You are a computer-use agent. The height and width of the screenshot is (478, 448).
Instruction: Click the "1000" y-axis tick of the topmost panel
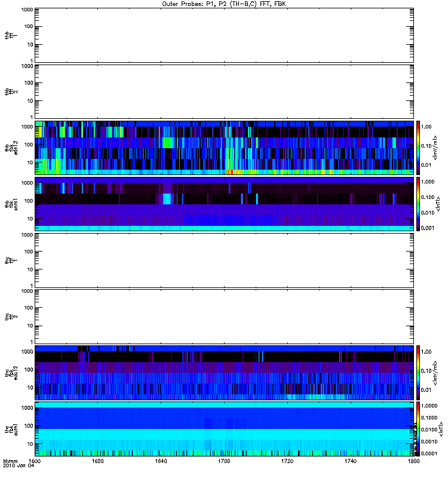click(x=27, y=10)
